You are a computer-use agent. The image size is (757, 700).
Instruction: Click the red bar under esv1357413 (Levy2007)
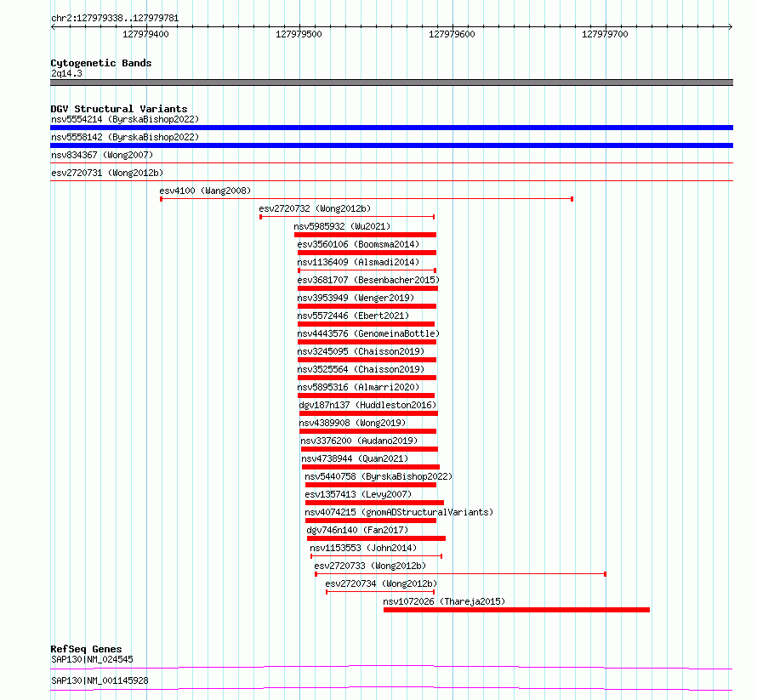[x=374, y=503]
